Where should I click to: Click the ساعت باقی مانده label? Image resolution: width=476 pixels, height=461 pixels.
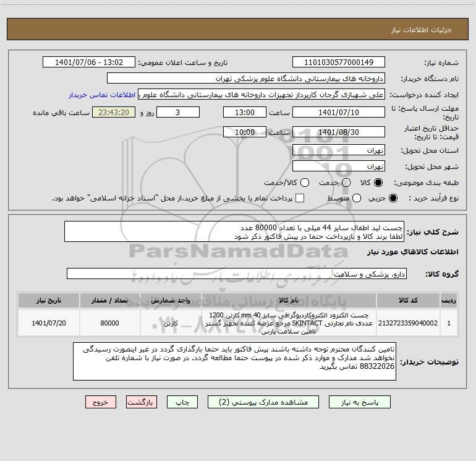coord(61,113)
